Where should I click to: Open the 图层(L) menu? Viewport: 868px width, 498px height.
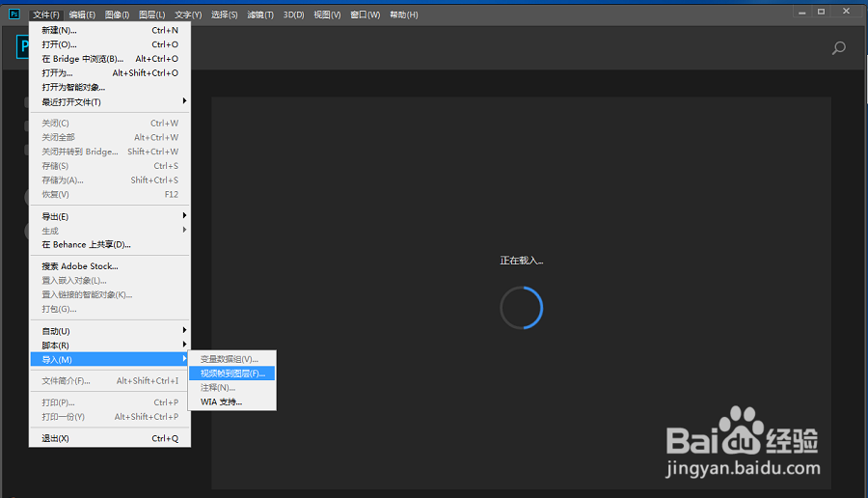coord(151,14)
